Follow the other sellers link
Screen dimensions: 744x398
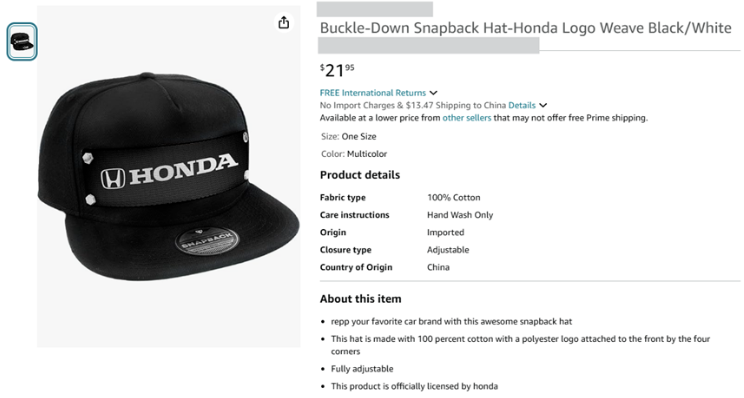(x=467, y=118)
